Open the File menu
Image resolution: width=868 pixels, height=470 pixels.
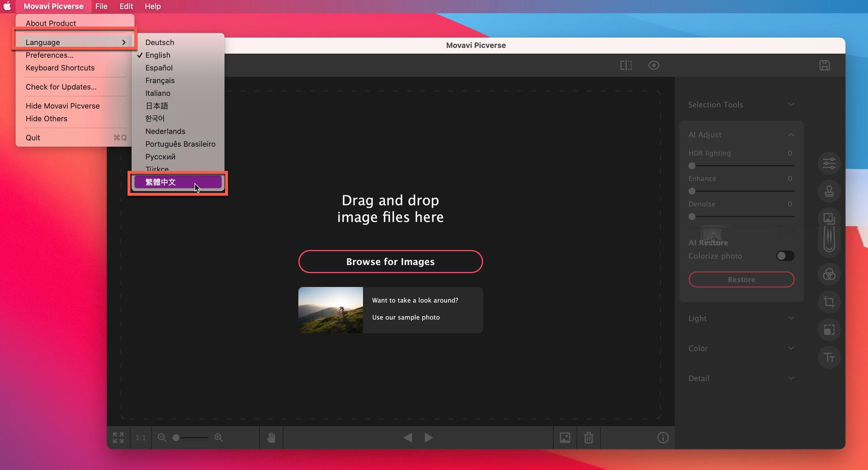click(x=101, y=6)
